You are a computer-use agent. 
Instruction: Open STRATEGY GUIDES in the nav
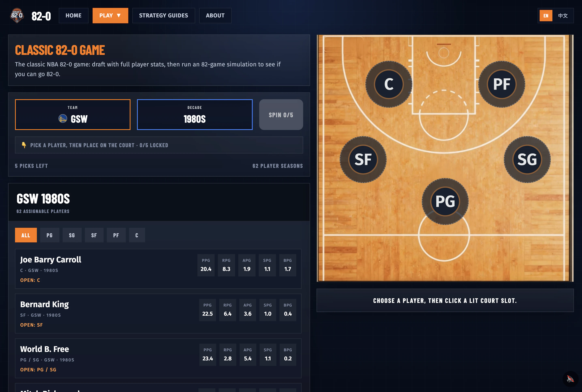(164, 16)
